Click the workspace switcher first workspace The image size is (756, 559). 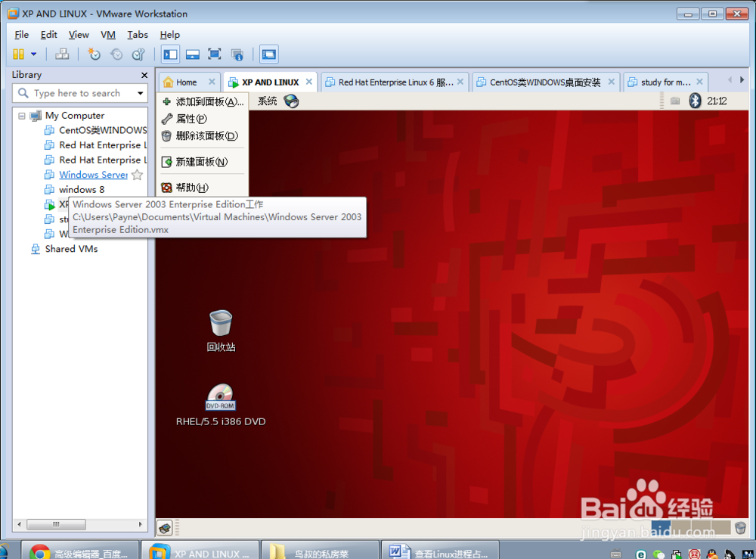point(661,527)
